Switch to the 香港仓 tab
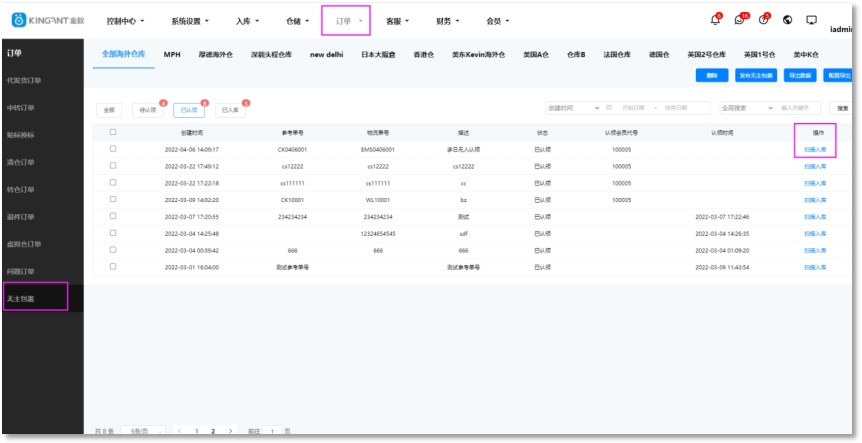This screenshot has width=862, height=443. (424, 54)
